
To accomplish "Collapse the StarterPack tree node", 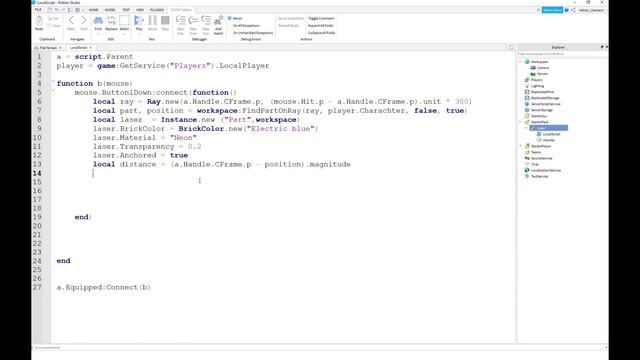I will [x=521, y=122].
